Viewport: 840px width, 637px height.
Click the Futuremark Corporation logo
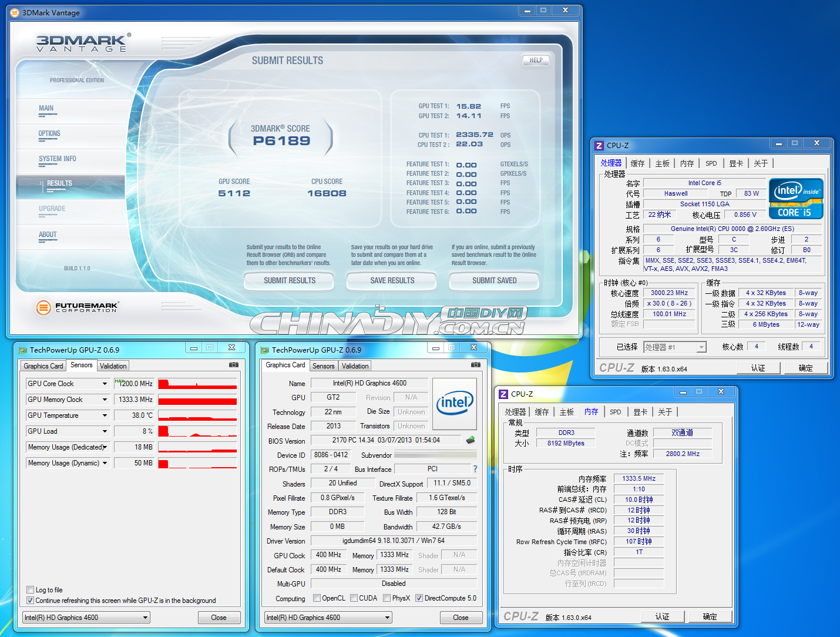tap(77, 307)
